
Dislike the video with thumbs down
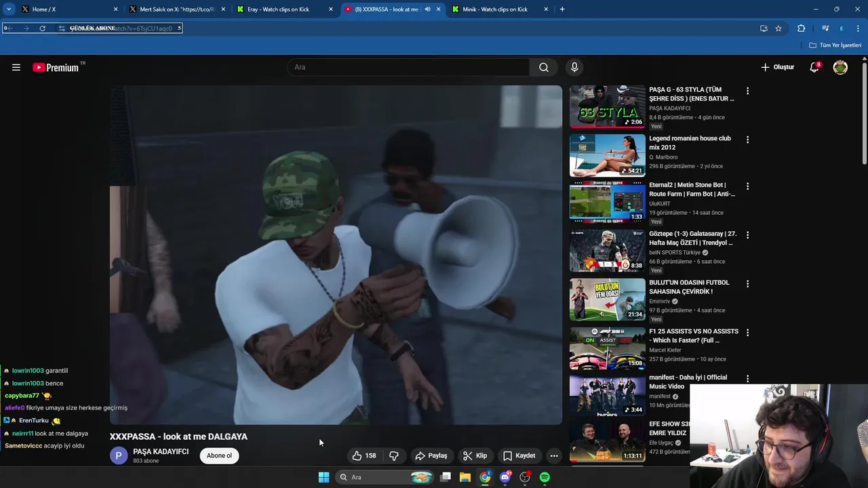[394, 455]
